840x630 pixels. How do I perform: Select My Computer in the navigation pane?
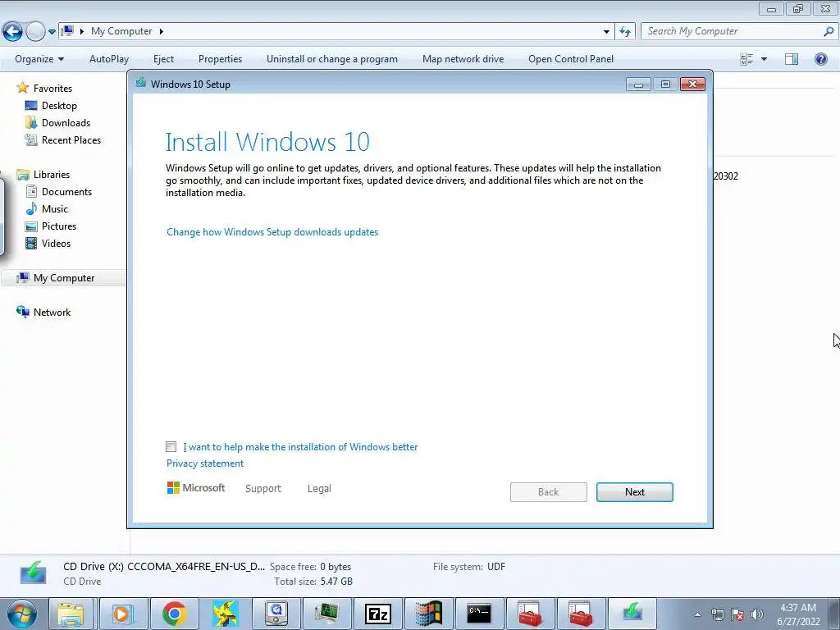coord(64,278)
